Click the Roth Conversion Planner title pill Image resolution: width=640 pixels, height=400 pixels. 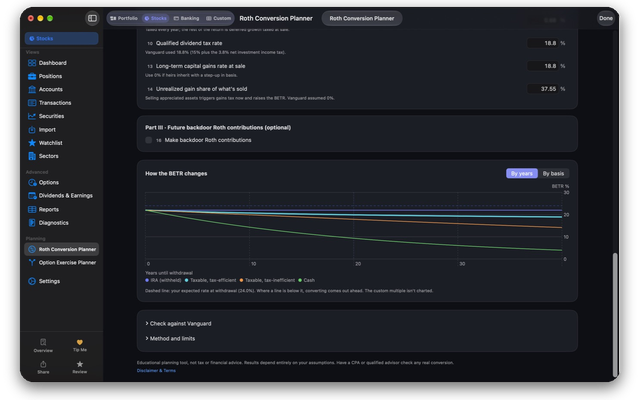click(362, 18)
